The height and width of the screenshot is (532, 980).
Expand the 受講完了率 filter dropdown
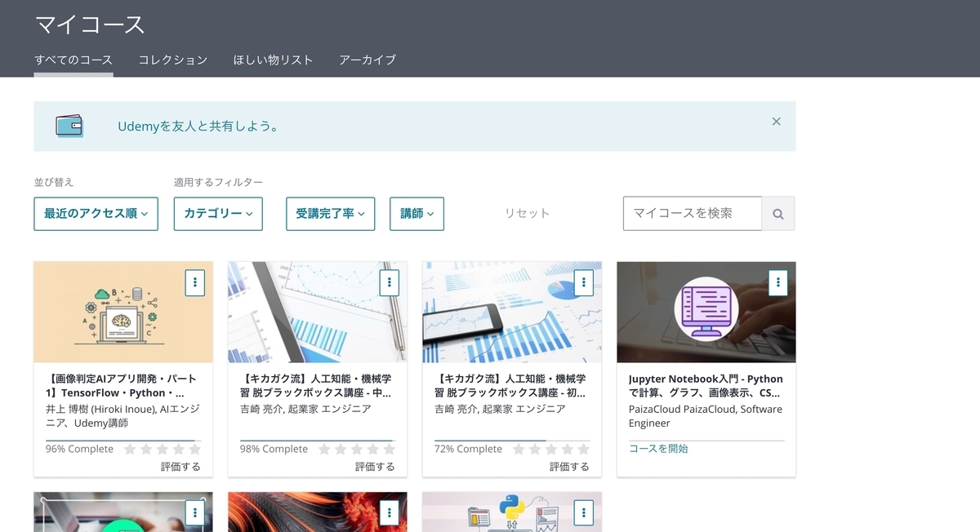point(330,214)
